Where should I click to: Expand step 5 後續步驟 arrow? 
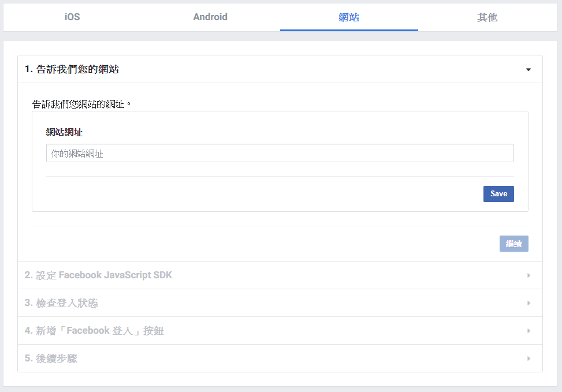[528, 359]
